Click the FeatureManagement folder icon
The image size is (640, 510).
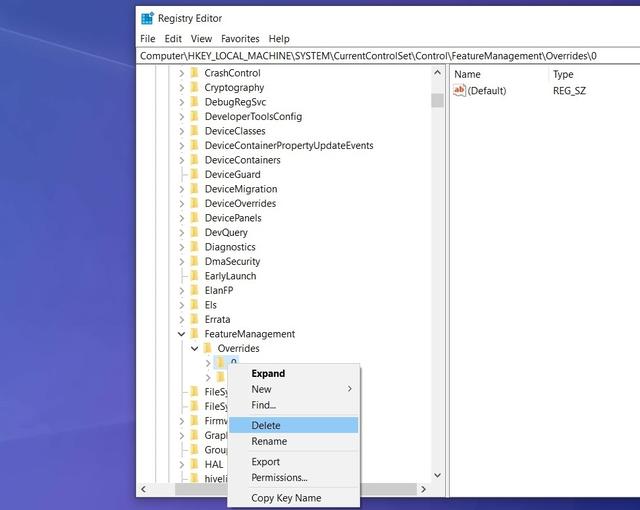point(194,334)
